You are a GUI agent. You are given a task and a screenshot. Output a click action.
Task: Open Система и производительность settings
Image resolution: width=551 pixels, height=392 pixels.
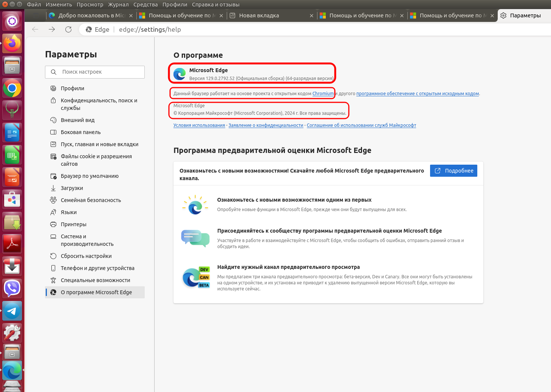(95, 240)
